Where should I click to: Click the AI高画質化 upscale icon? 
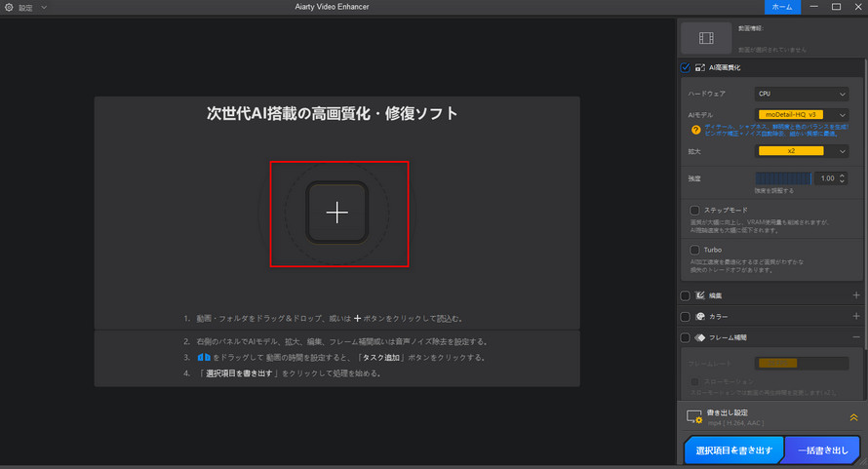pos(700,67)
